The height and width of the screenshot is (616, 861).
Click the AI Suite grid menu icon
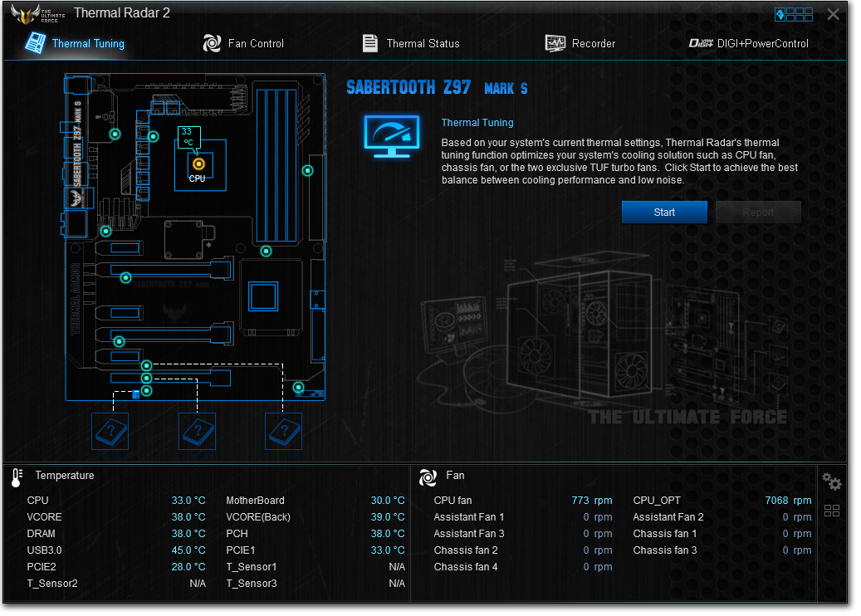pos(794,14)
